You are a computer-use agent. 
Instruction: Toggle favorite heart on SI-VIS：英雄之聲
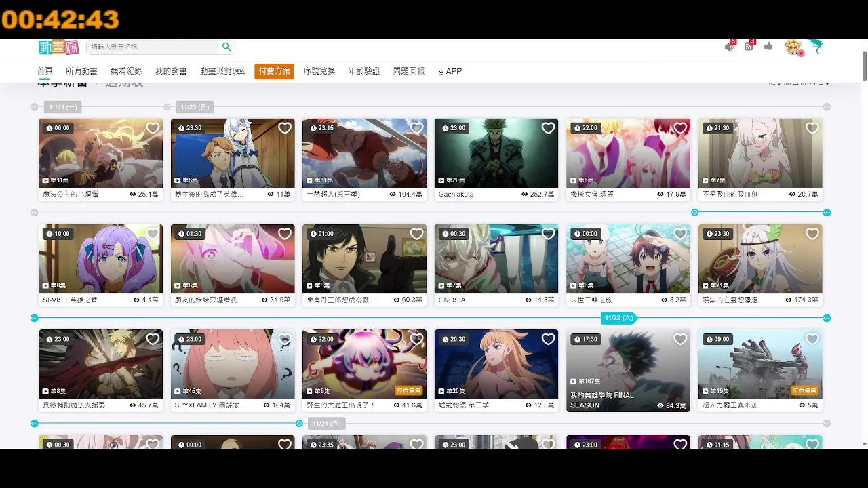[153, 234]
